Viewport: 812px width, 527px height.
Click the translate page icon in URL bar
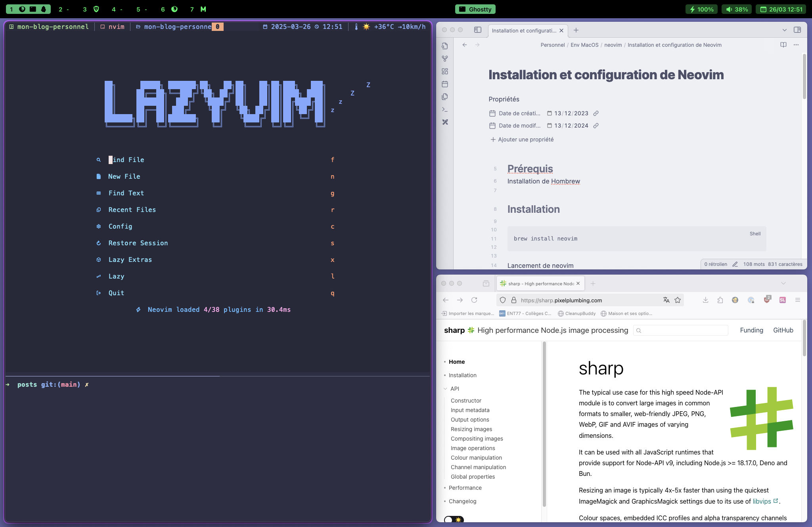[666, 300]
